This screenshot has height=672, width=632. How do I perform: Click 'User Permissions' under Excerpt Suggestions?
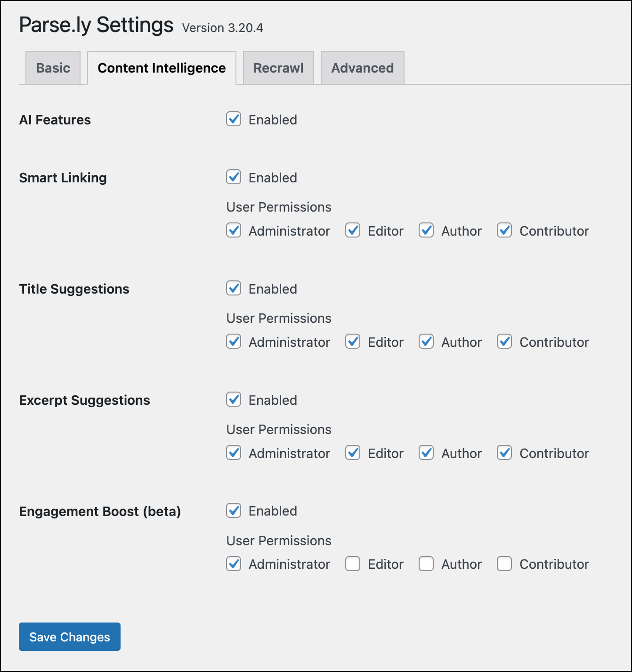click(x=279, y=429)
